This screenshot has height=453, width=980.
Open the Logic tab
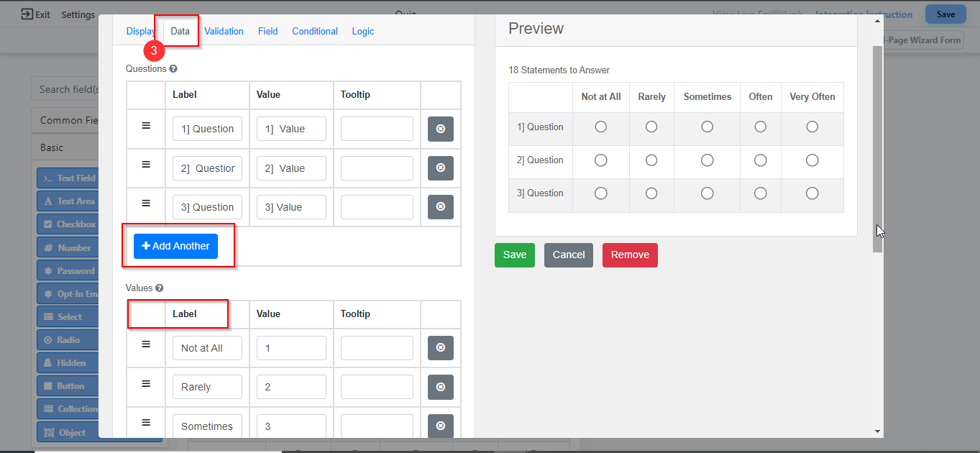tap(363, 32)
